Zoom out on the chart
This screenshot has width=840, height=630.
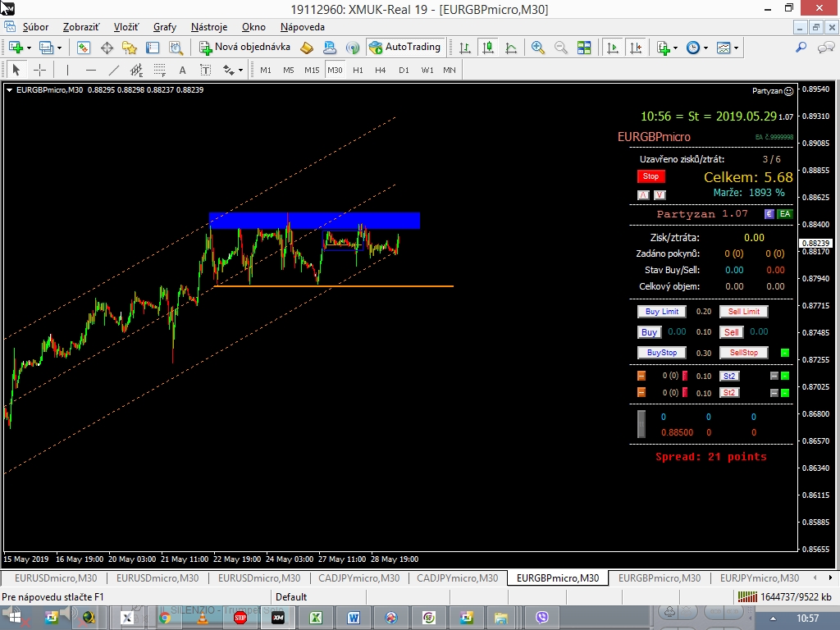click(561, 48)
